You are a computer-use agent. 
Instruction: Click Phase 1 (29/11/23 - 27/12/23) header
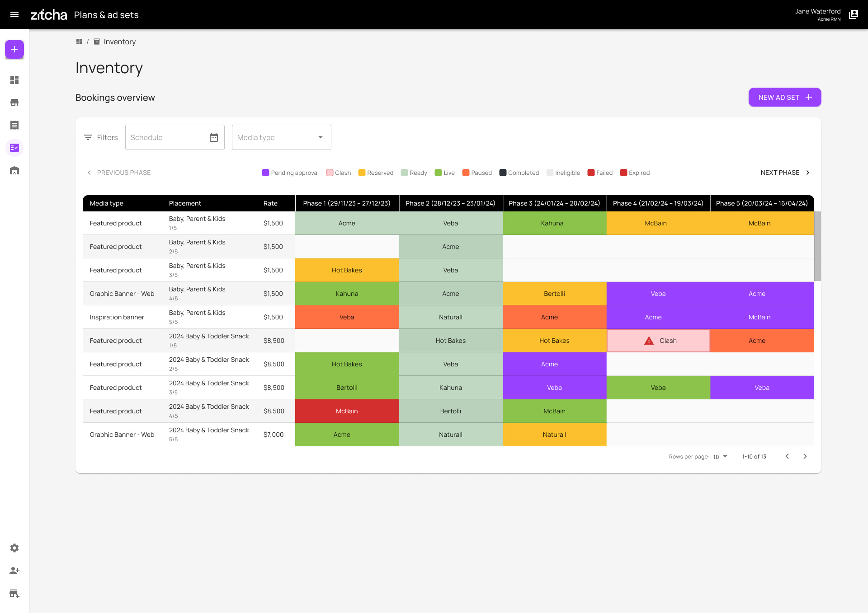tap(347, 203)
